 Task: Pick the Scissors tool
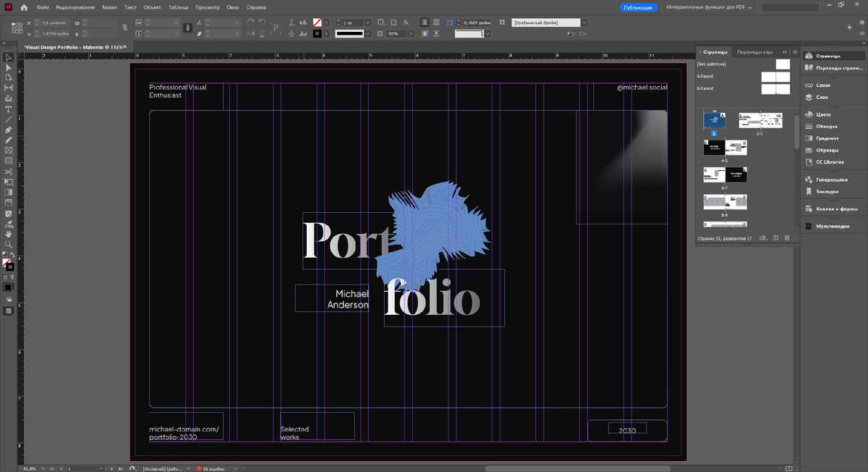tap(9, 172)
